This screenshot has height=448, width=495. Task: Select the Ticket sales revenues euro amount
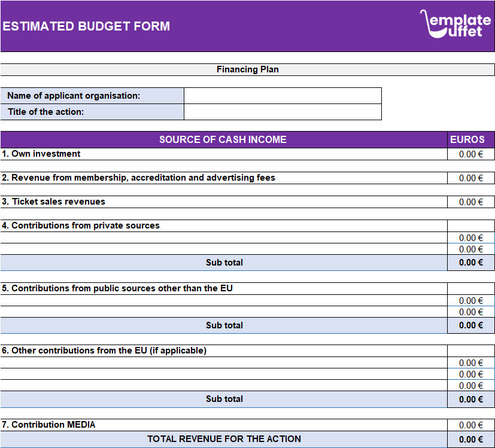point(470,202)
